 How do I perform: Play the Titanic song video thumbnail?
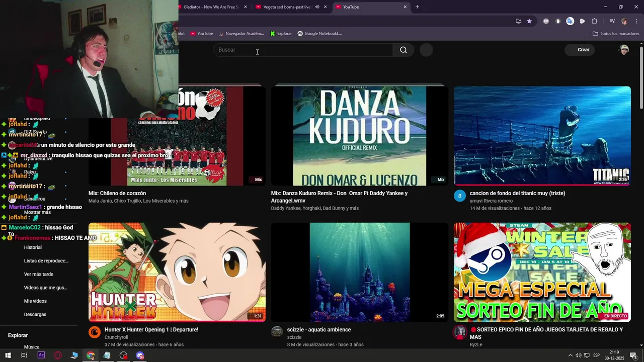(542, 136)
